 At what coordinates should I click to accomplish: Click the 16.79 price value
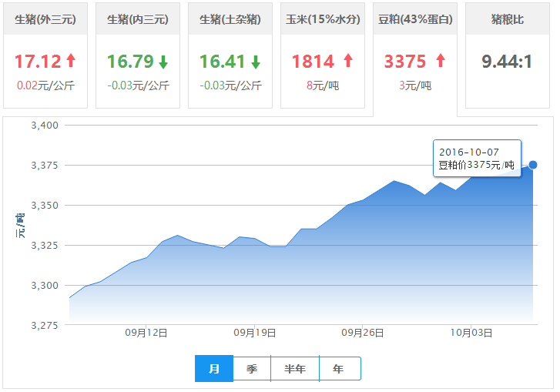pos(130,62)
